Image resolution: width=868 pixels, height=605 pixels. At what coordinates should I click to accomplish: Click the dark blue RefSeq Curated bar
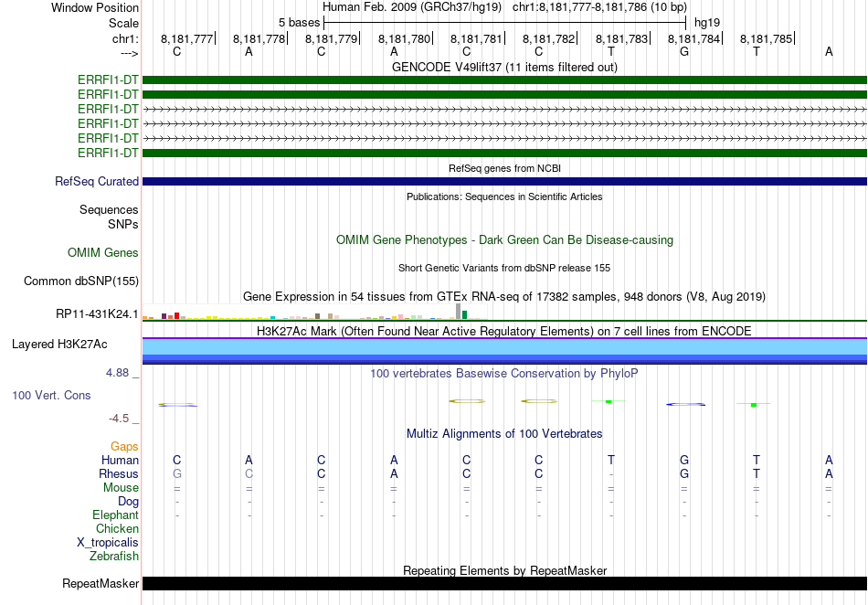(504, 182)
